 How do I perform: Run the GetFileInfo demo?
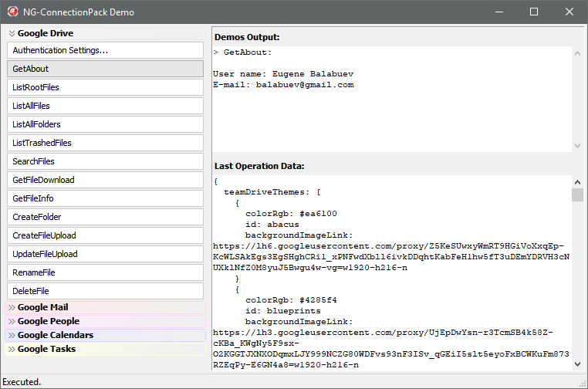pos(106,198)
